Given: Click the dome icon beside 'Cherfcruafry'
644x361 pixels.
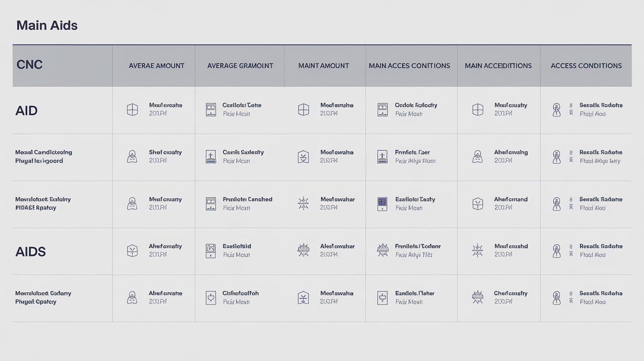Looking at the screenshot, I should [477, 298].
